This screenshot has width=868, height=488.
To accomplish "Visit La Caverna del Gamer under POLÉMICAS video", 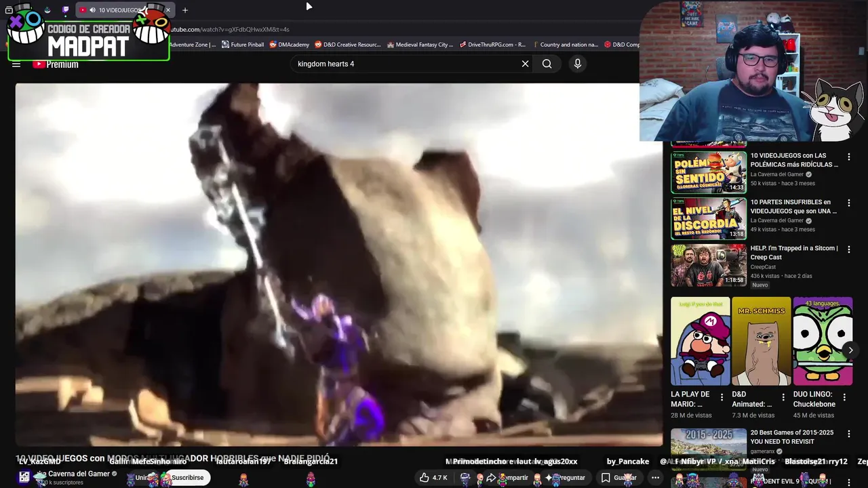I will (777, 174).
